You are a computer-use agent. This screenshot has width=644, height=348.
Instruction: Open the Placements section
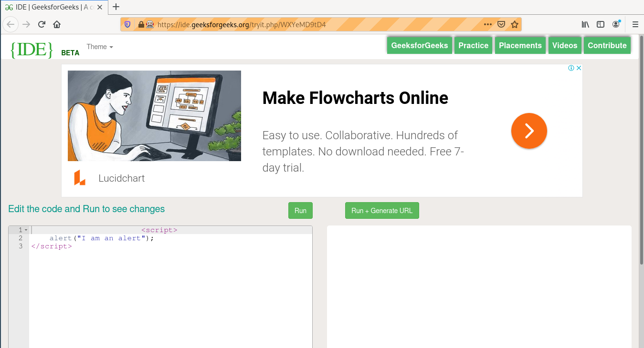[x=520, y=45]
